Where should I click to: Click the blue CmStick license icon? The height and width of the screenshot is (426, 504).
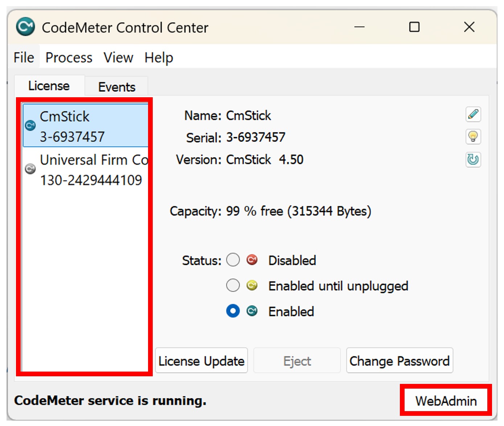[x=30, y=126]
